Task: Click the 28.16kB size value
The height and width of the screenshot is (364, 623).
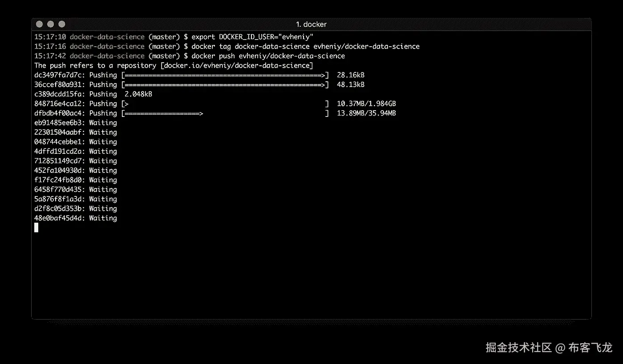Action: [351, 75]
